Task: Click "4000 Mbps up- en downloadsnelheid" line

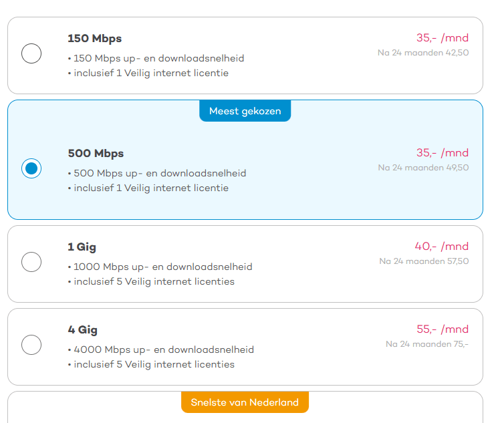Action: (x=163, y=349)
